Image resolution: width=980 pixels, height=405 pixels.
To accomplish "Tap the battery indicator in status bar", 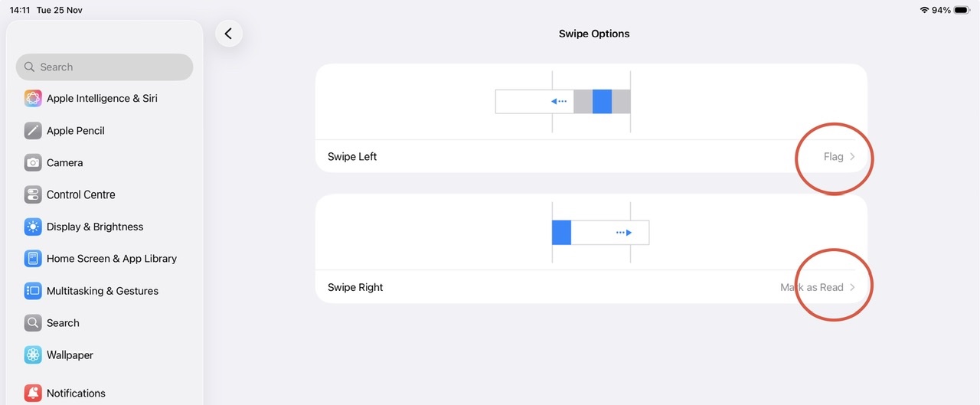I will point(962,10).
